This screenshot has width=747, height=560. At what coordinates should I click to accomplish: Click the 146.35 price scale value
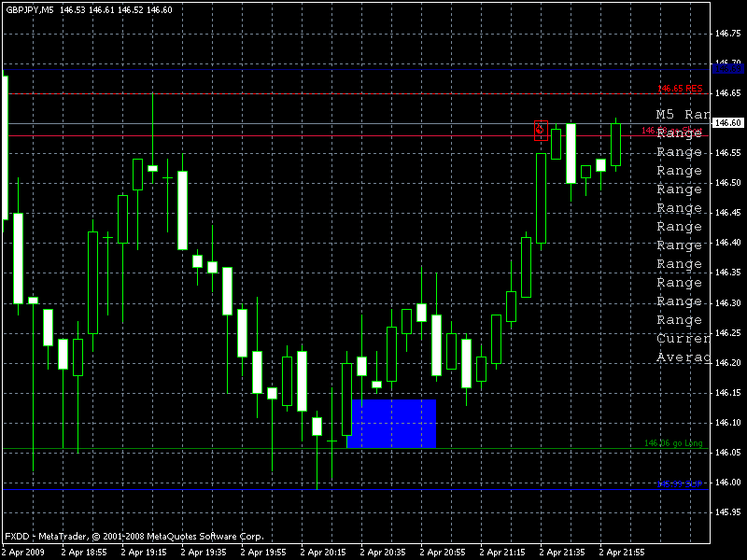(728, 273)
